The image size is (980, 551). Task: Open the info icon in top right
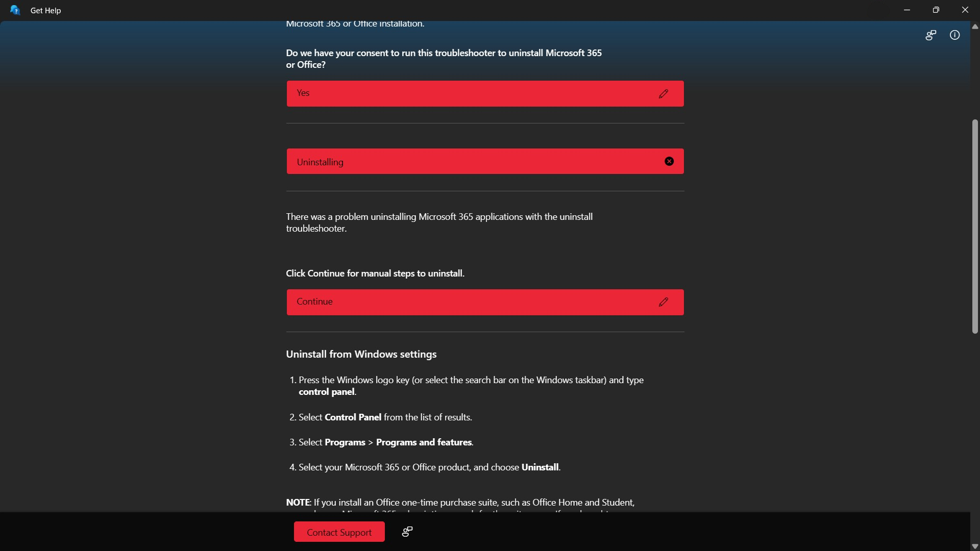coord(954,35)
